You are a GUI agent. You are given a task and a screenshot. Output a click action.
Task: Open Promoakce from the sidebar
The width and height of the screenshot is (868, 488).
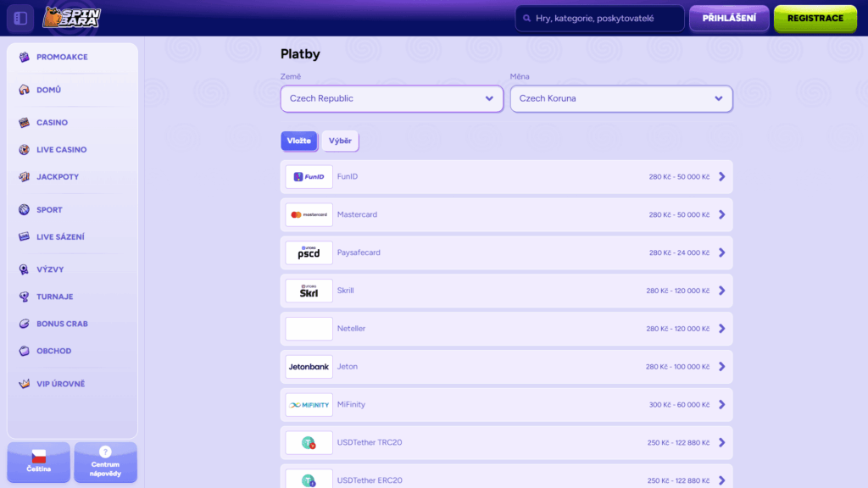click(x=61, y=57)
